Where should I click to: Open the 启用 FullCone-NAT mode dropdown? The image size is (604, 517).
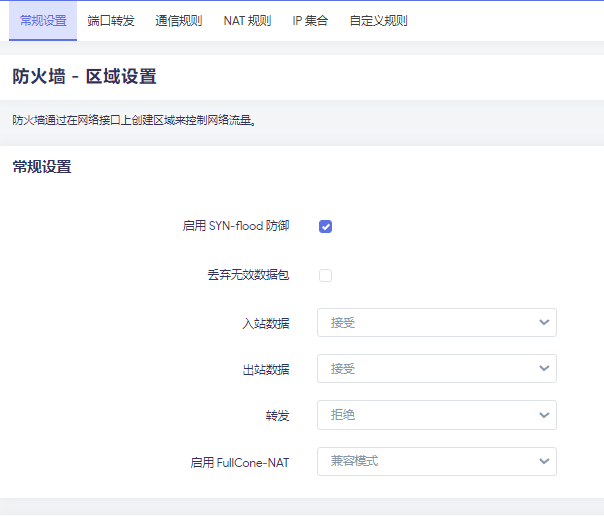pyautogui.click(x=437, y=462)
